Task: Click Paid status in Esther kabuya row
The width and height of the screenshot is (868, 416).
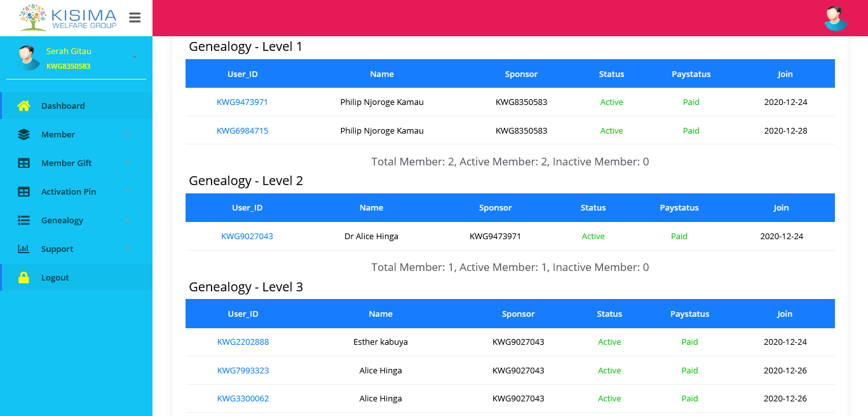Action: coord(689,342)
